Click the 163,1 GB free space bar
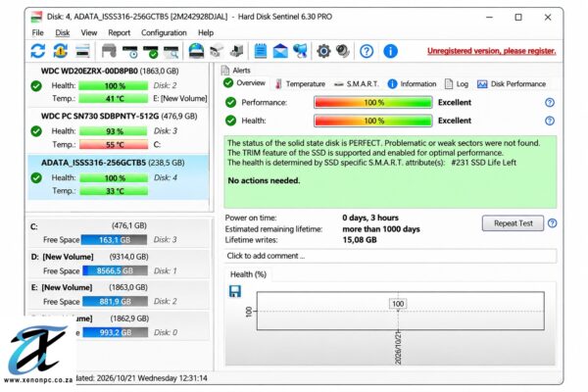 click(114, 240)
